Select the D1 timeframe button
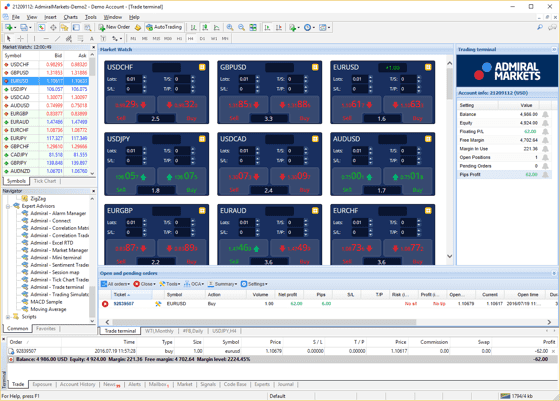 (x=202, y=39)
